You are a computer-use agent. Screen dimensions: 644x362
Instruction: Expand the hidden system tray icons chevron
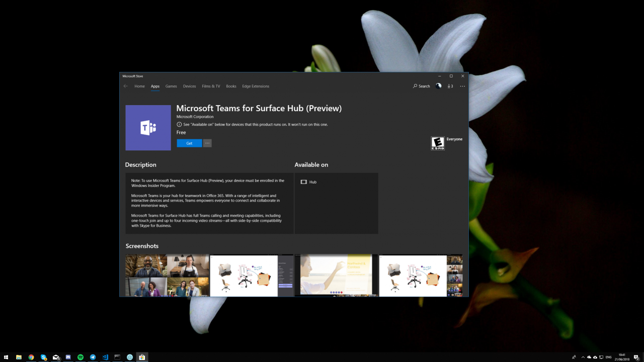[x=583, y=357]
